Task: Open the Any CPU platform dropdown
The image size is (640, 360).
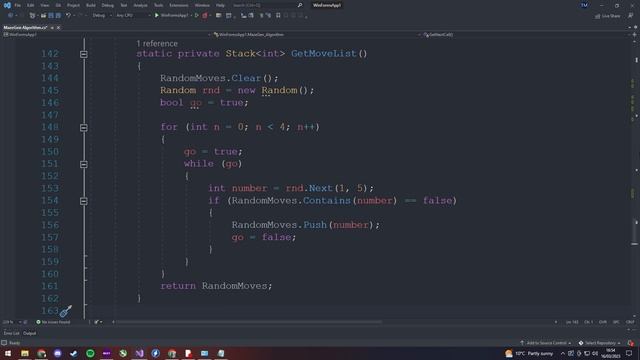Action: coord(133,16)
